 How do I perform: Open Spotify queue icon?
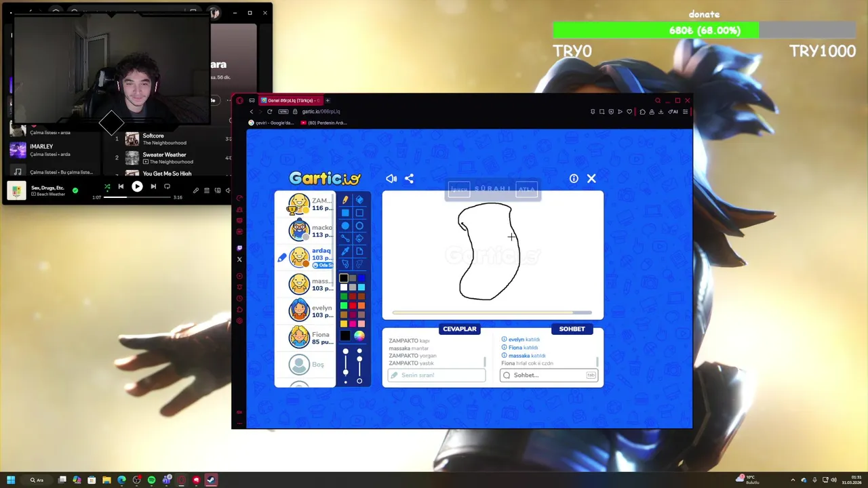(207, 190)
